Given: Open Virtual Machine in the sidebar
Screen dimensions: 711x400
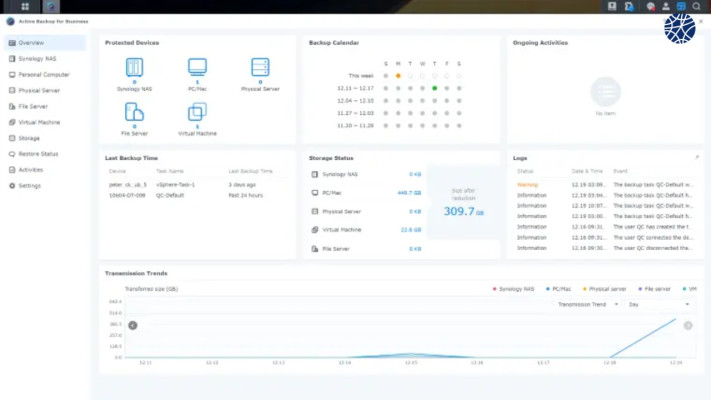Looking at the screenshot, I should pyautogui.click(x=45, y=122).
